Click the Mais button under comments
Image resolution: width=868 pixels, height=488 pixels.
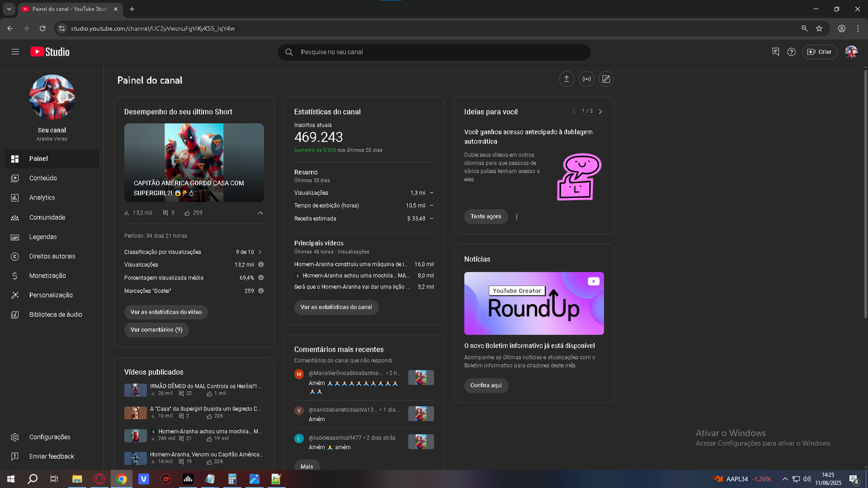click(307, 466)
